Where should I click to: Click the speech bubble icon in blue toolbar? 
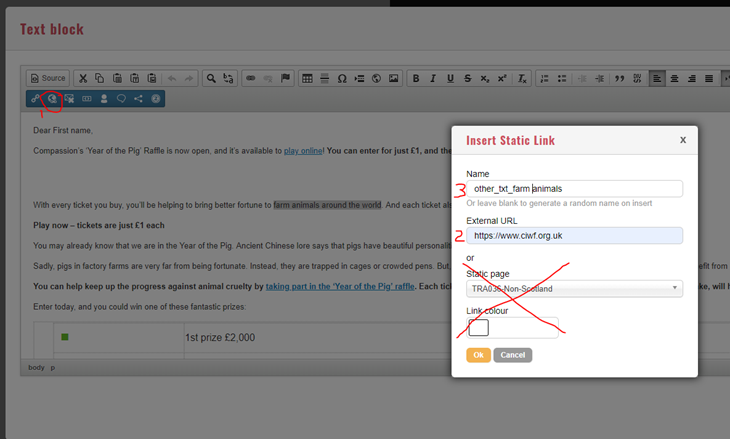click(x=121, y=99)
